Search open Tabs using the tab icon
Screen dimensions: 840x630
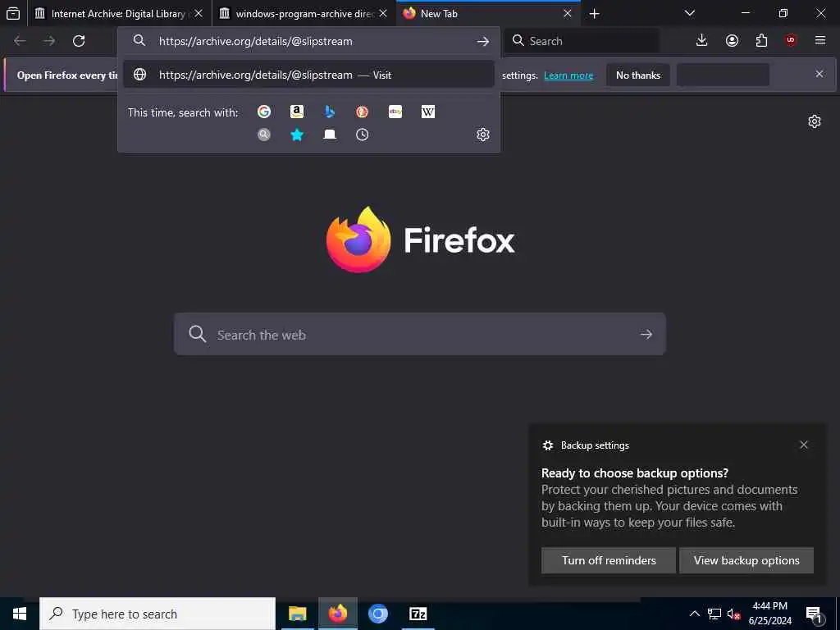click(x=330, y=135)
